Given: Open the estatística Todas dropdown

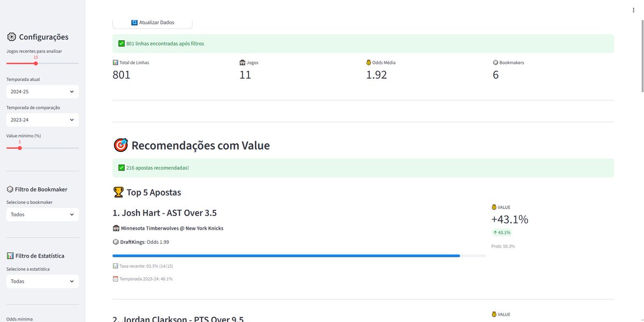Looking at the screenshot, I should coord(42,281).
